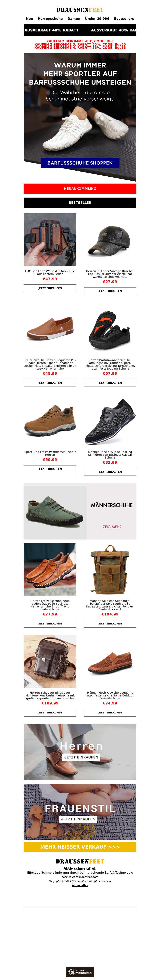
Task: Click JETZT EINKAUFEN on Herren banner
Action: point(81,757)
